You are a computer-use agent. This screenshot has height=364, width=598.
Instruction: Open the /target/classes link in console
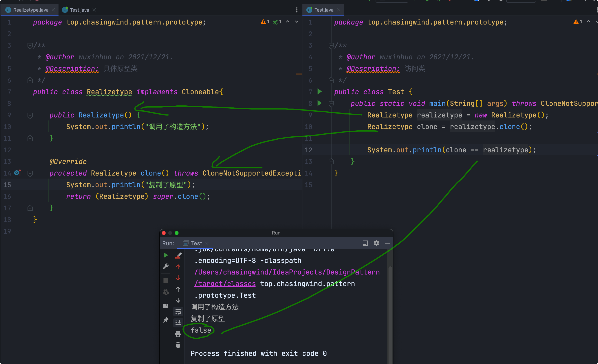pyautogui.click(x=225, y=284)
